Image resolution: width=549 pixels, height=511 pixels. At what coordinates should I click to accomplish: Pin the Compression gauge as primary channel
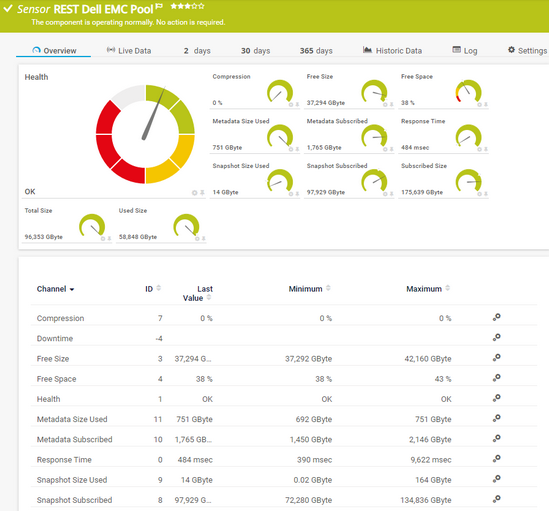297,105
